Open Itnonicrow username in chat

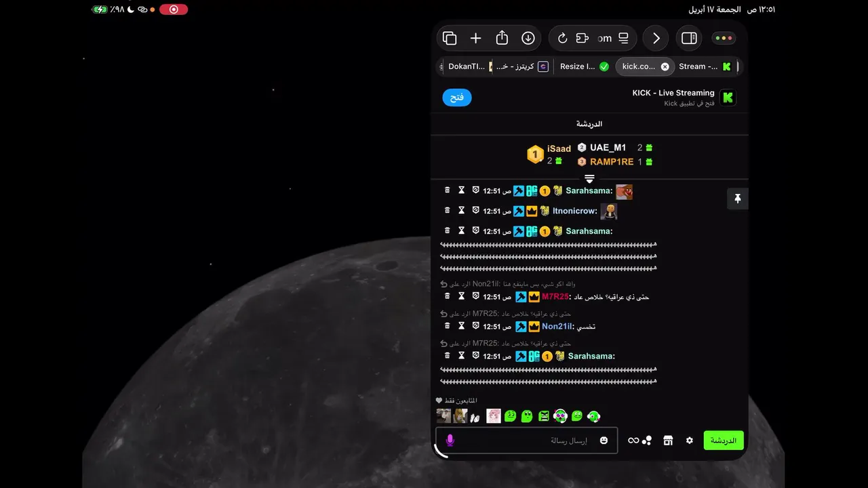point(575,211)
